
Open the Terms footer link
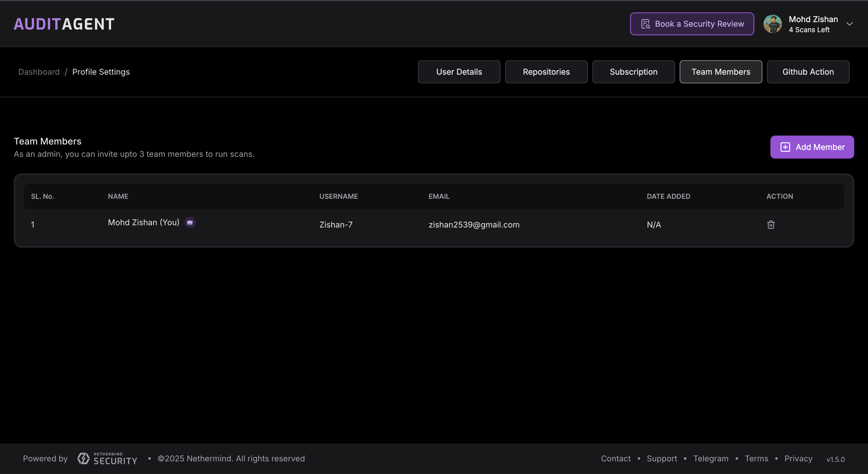pos(756,458)
